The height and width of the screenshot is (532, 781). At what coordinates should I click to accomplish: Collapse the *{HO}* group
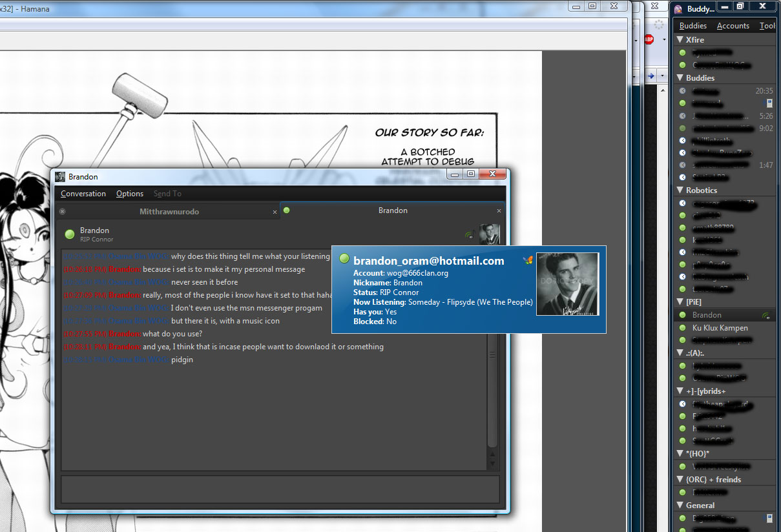coord(680,453)
